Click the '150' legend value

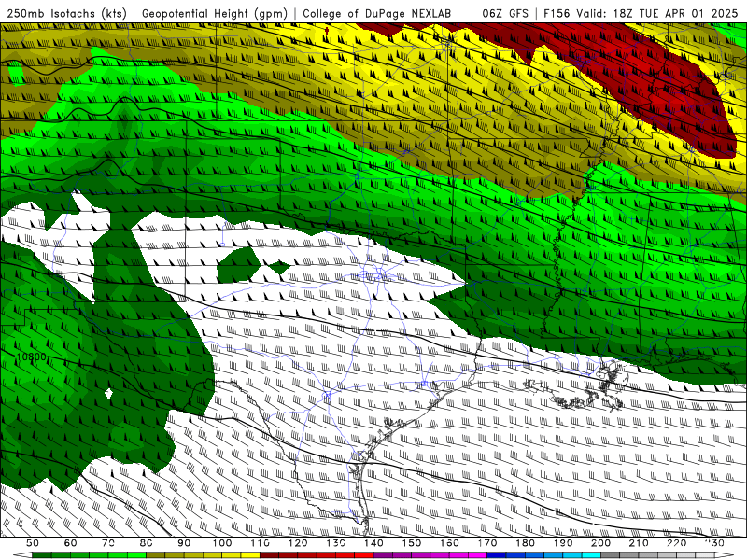click(412, 543)
